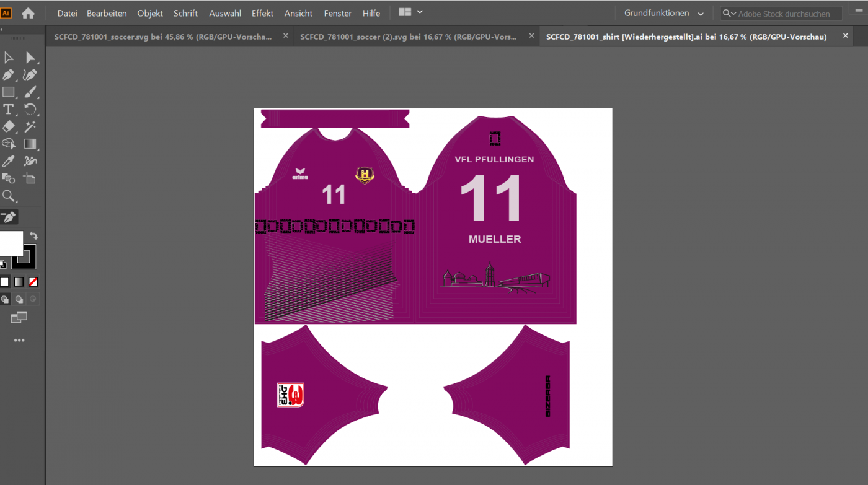Close the SCFCD_781001_shirt document tab
Screen dimensions: 868x485
click(845, 36)
